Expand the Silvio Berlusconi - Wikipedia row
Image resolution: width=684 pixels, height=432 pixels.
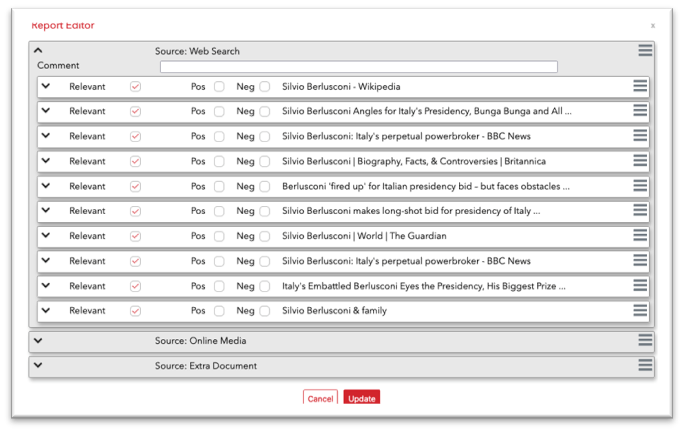point(46,86)
